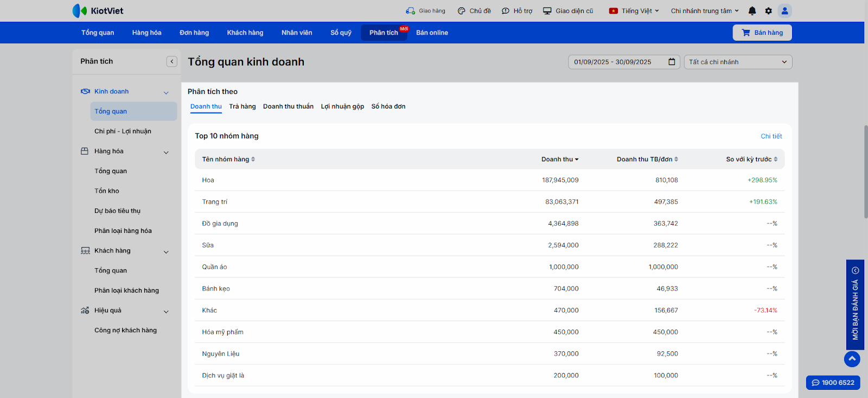Click the page vertical scrollbar
This screenshot has height=398, width=868.
(x=865, y=171)
